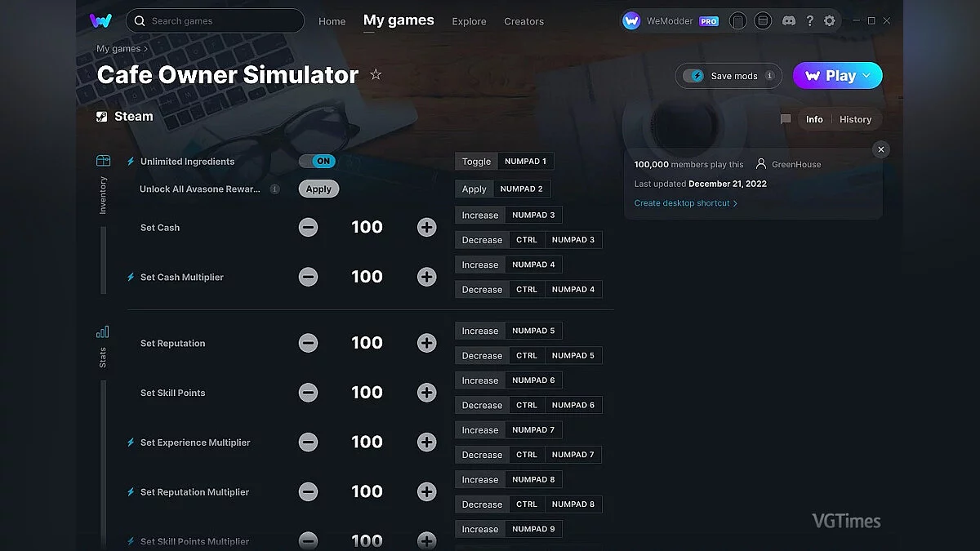Click Create desktop shortcut link
Viewport: 980px width, 551px height.
pos(686,203)
